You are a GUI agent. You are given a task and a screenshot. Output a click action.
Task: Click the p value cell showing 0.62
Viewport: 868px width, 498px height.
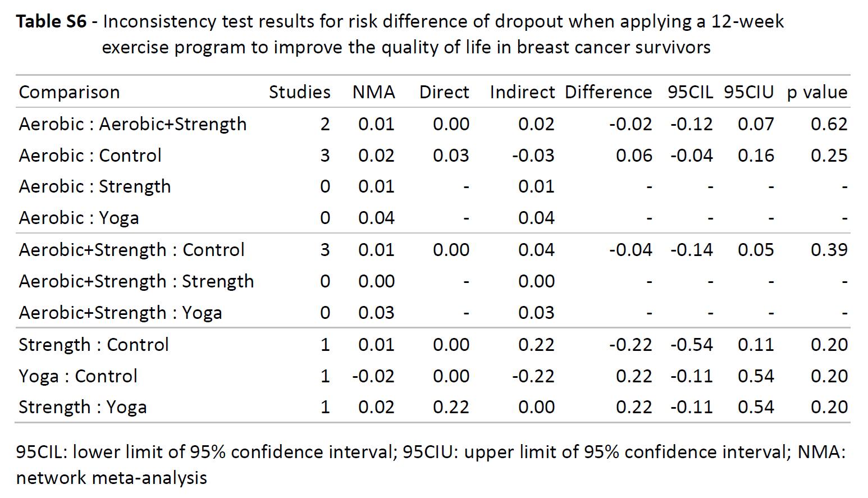(x=829, y=124)
